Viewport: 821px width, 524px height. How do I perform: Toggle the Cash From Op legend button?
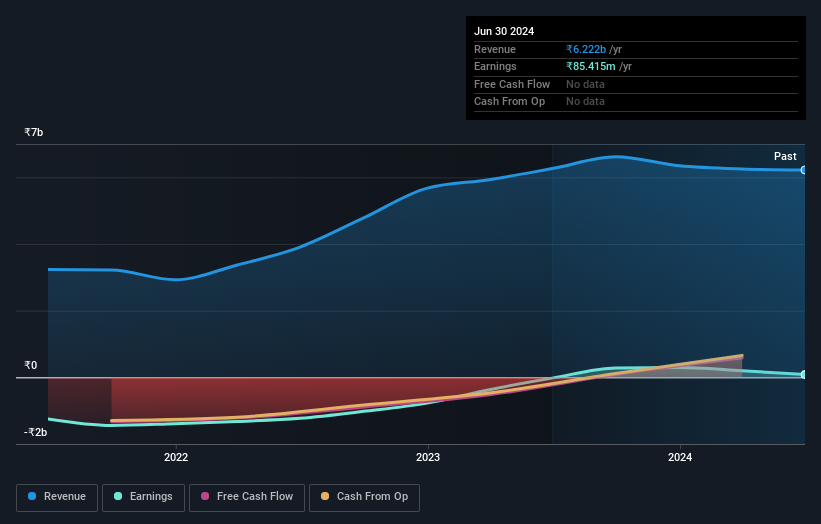pyautogui.click(x=364, y=497)
